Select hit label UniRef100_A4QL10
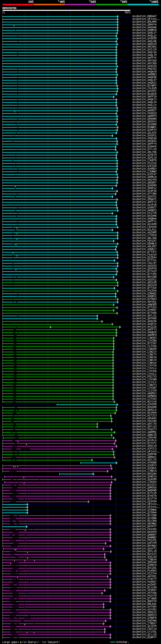Image resolution: width=161 pixels, height=644 pixels. (144, 36)
